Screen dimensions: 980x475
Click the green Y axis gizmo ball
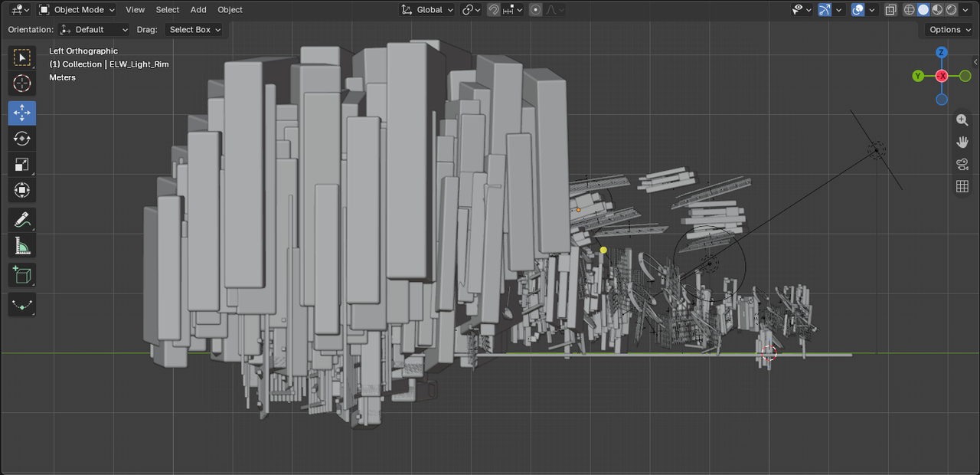(918, 76)
